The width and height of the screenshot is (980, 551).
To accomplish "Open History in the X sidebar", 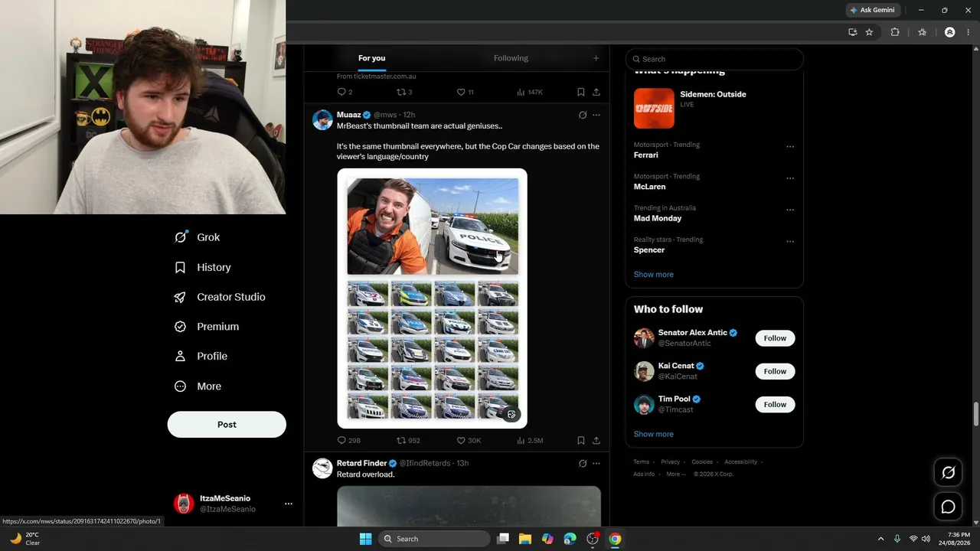I will (203, 267).
